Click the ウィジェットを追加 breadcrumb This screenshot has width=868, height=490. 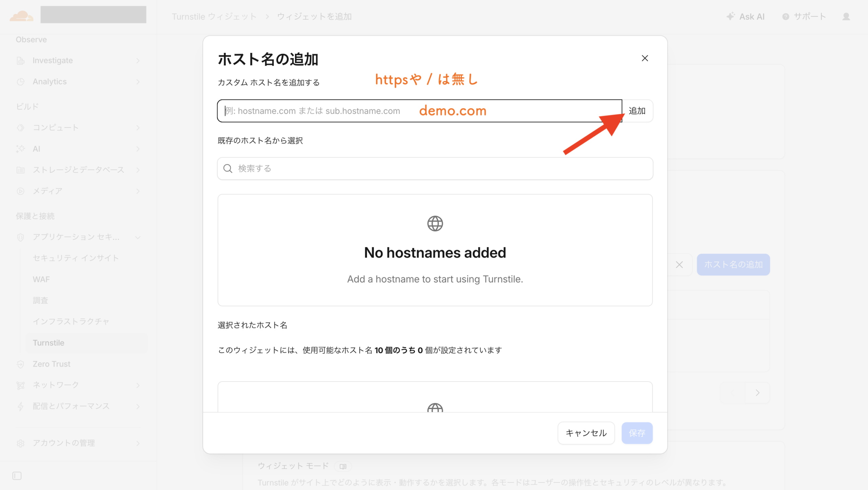[314, 17]
